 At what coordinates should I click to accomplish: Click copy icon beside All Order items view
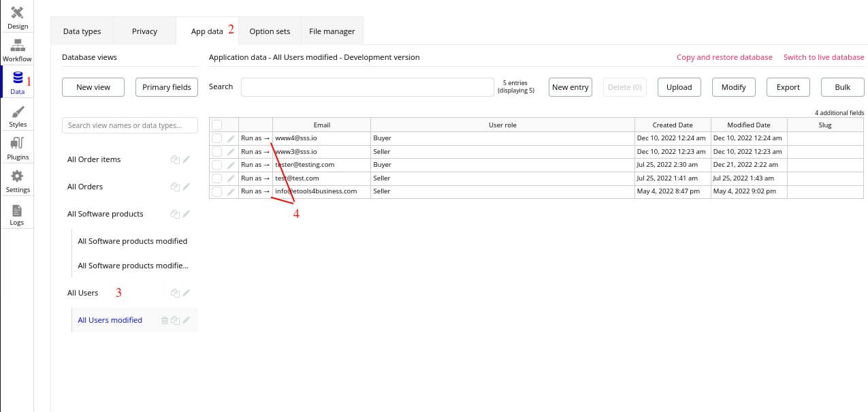[x=175, y=159]
